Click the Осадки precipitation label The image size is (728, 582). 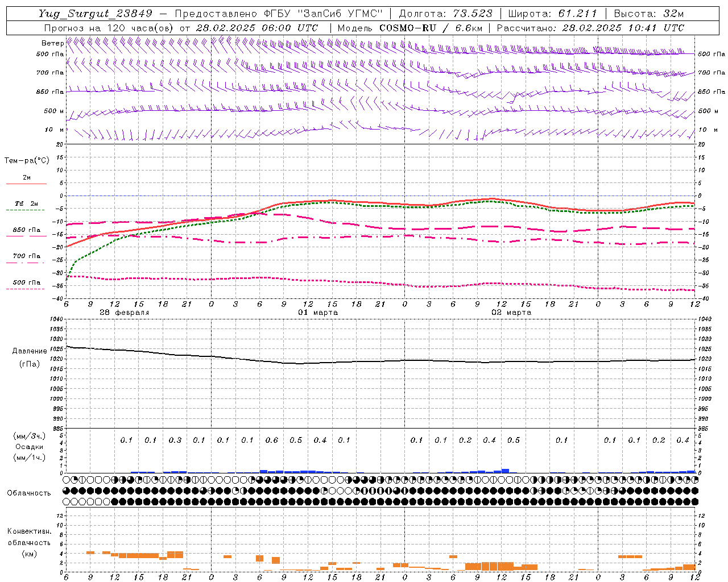[30, 447]
